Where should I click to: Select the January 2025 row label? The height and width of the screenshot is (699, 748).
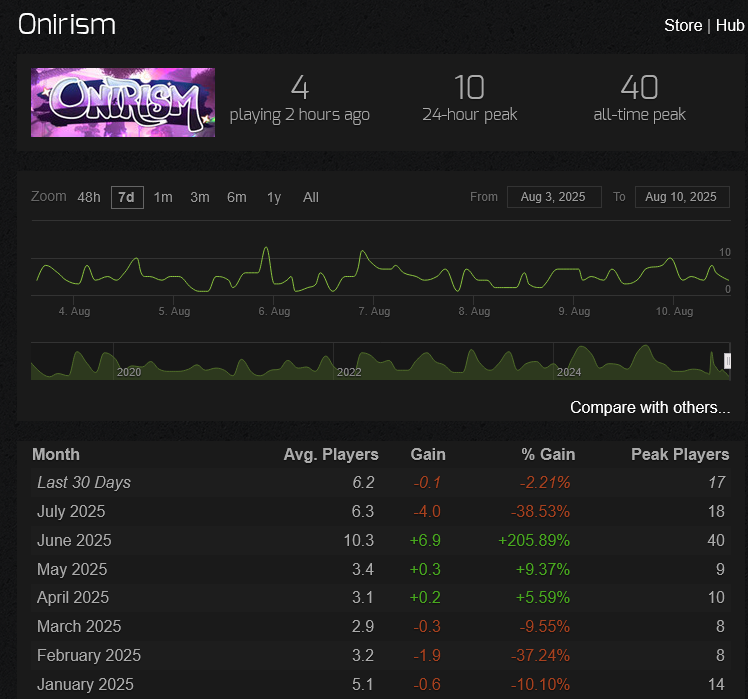[x=85, y=685]
